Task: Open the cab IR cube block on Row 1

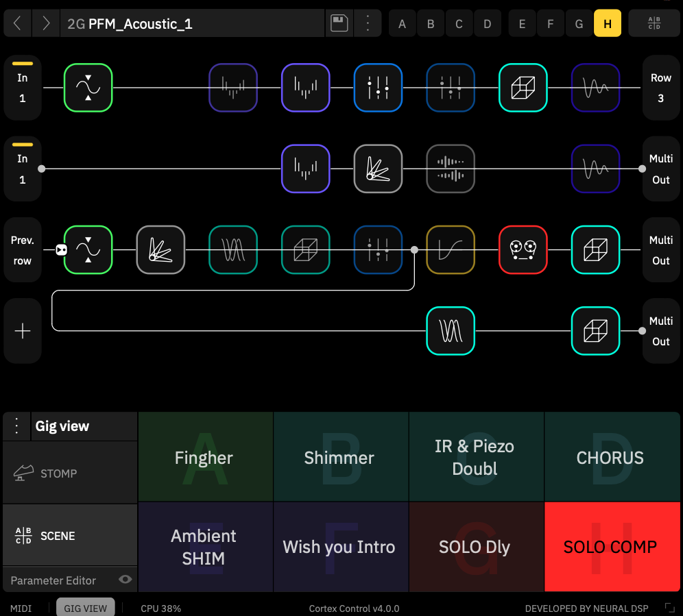Action: [523, 89]
